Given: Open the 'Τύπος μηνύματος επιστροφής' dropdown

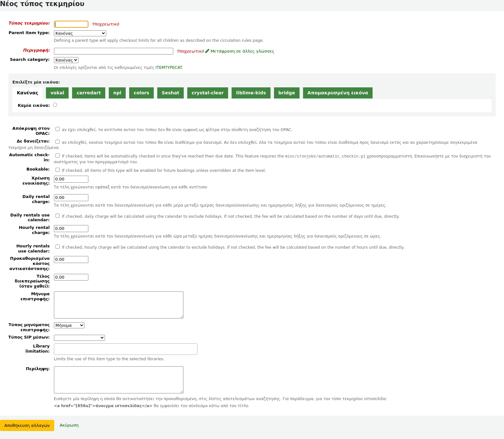Looking at the screenshot, I should point(69,325).
